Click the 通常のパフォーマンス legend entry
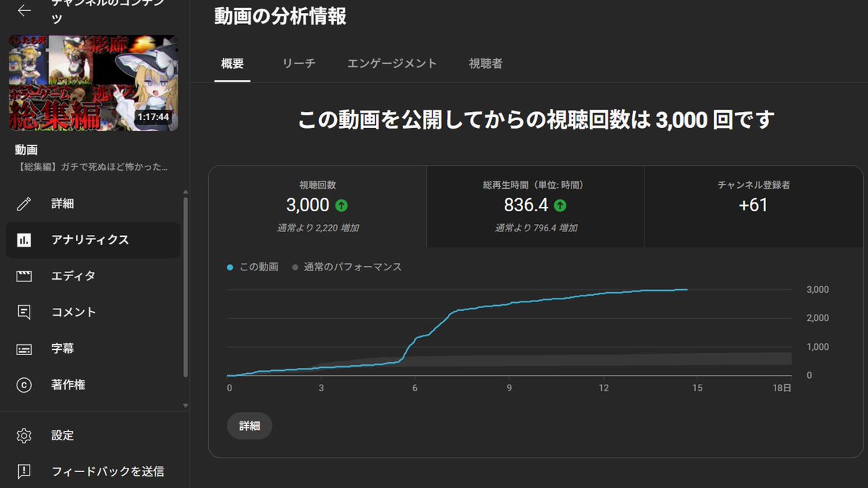 pos(347,267)
